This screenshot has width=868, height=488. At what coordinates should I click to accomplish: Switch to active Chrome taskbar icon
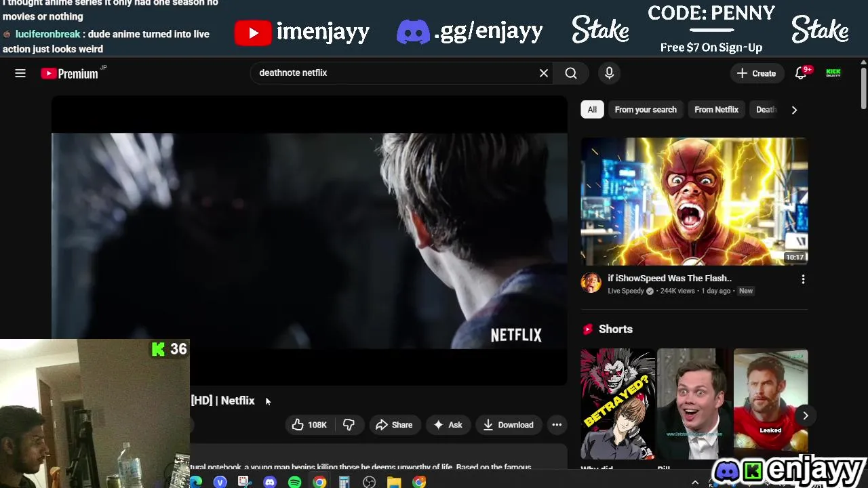pos(319,482)
